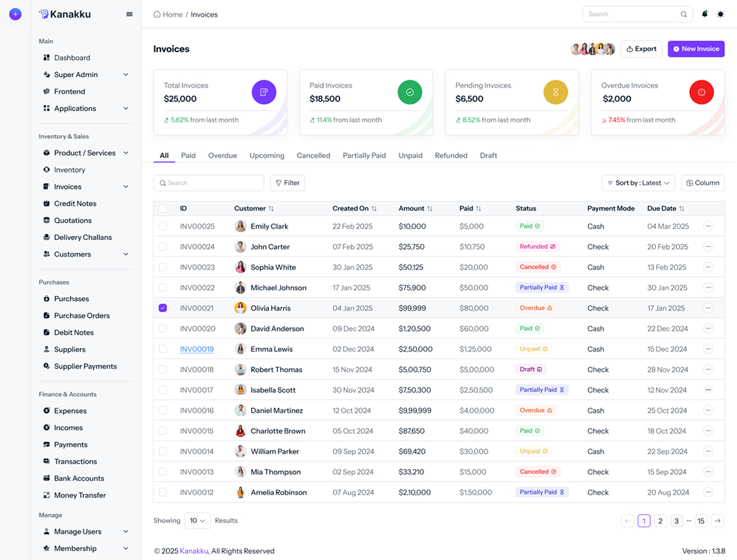Open invoice link INV00019
737x560 pixels.
point(197,349)
